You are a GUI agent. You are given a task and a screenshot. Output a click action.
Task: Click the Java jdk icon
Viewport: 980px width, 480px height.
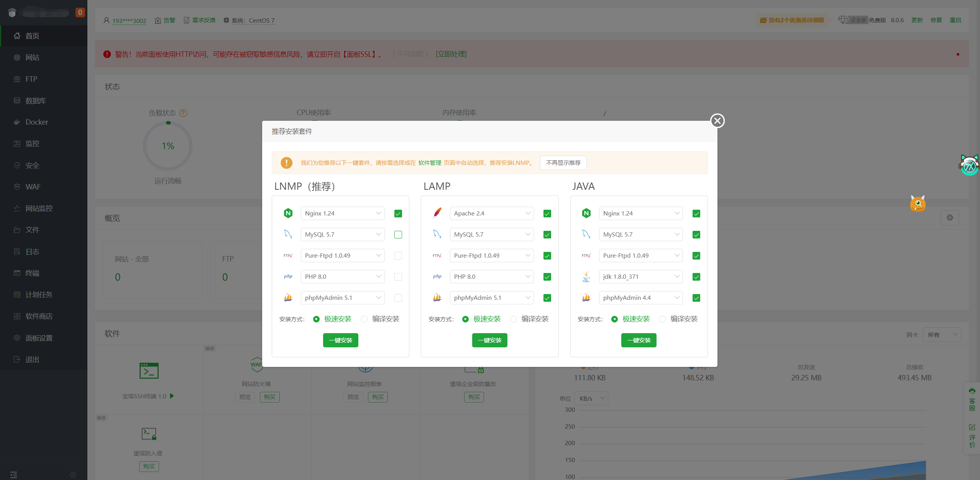point(586,276)
